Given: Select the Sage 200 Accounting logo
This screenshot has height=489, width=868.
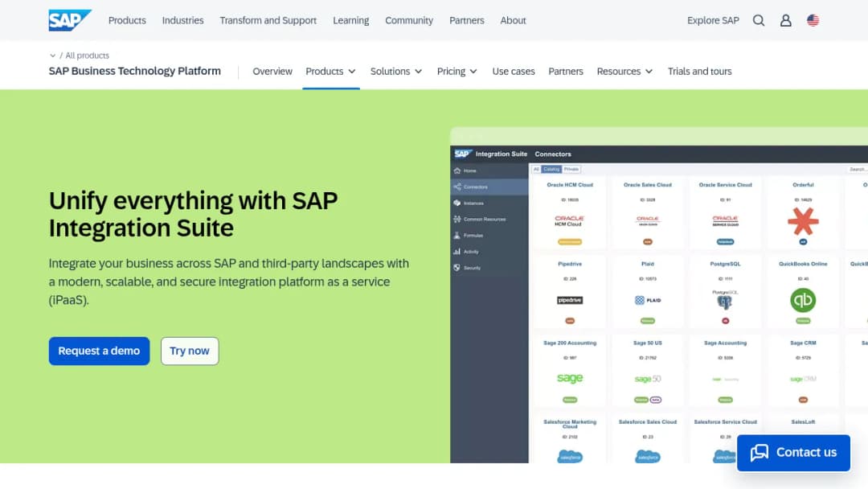Looking at the screenshot, I should 570,378.
